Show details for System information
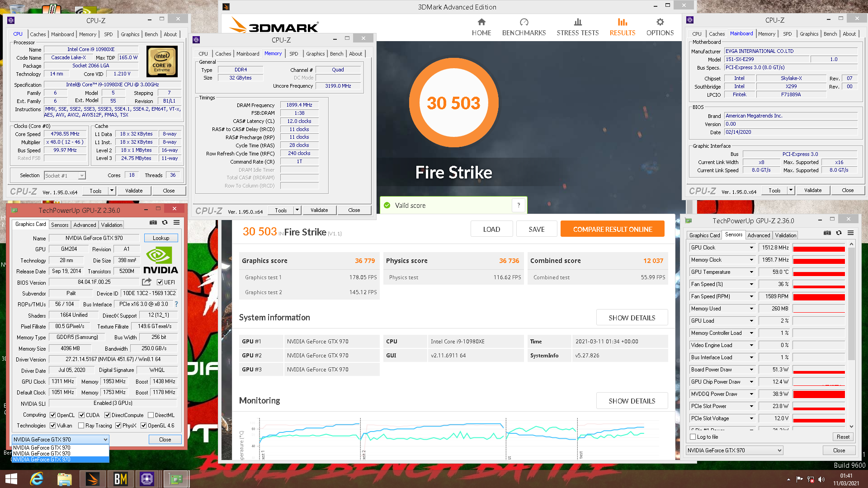 tap(632, 318)
